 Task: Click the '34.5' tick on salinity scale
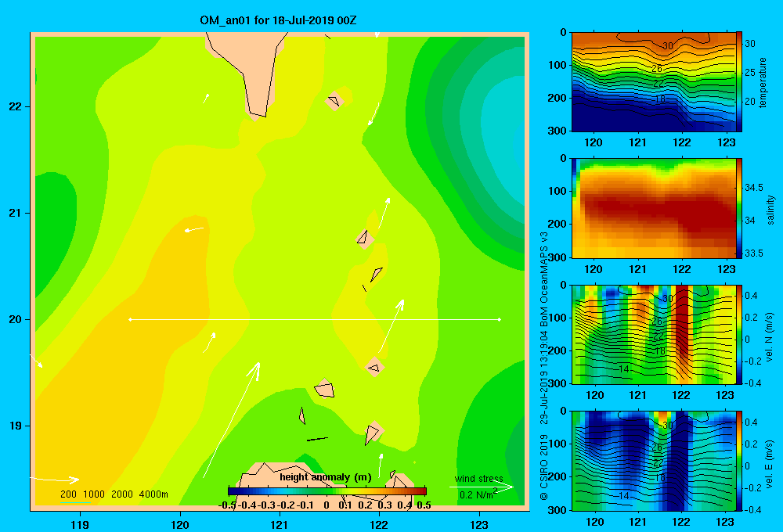tap(753, 188)
